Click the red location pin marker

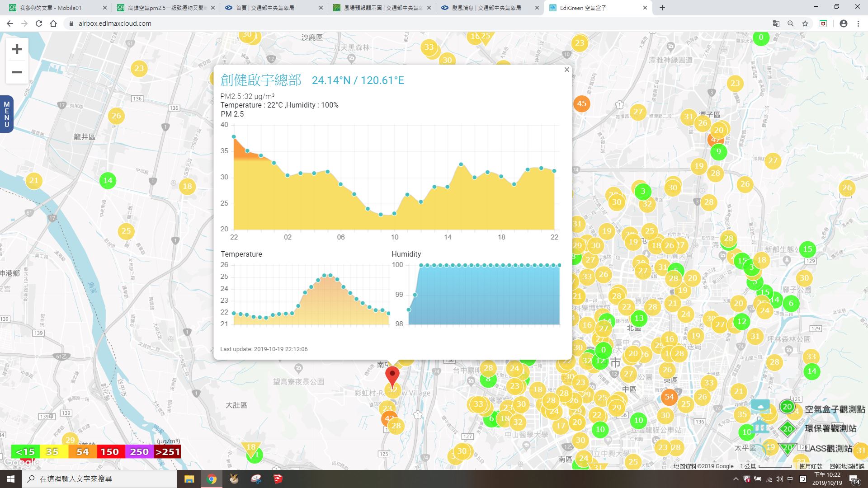tap(392, 376)
